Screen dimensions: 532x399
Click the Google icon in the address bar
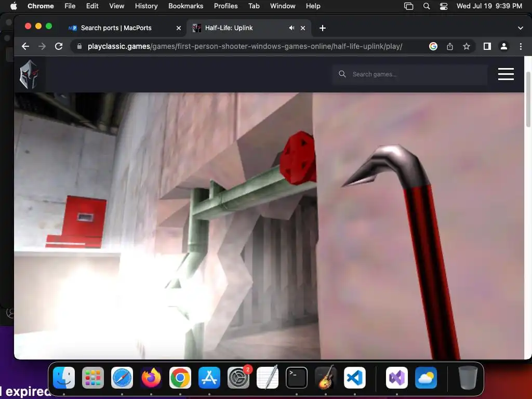pos(433,46)
